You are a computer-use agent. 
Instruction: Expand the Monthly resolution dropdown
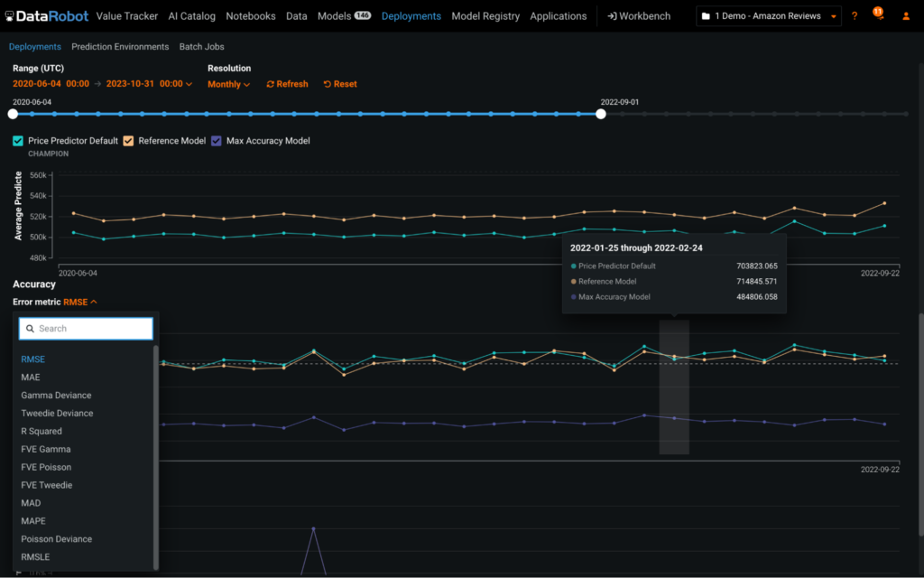pyautogui.click(x=228, y=84)
